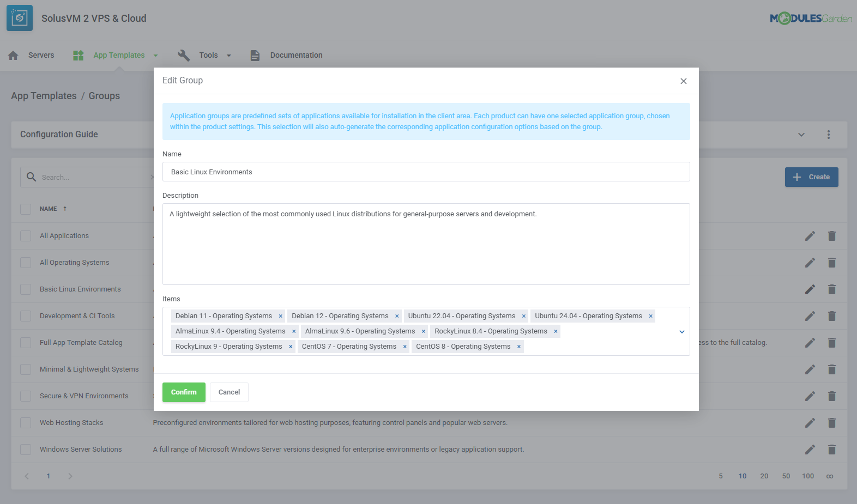Click the App Templates grid icon
The height and width of the screenshot is (504, 857).
(79, 55)
